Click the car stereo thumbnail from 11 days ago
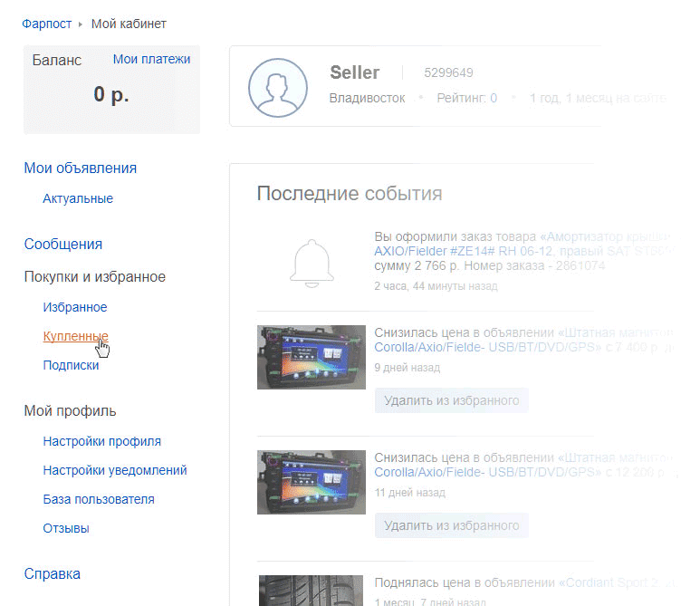700x606 pixels. (312, 482)
